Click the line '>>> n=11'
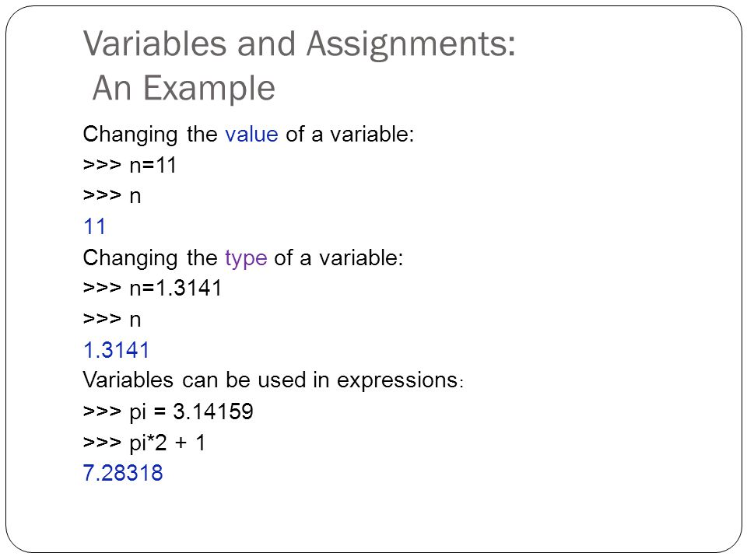747x560 pixels. click(x=130, y=165)
